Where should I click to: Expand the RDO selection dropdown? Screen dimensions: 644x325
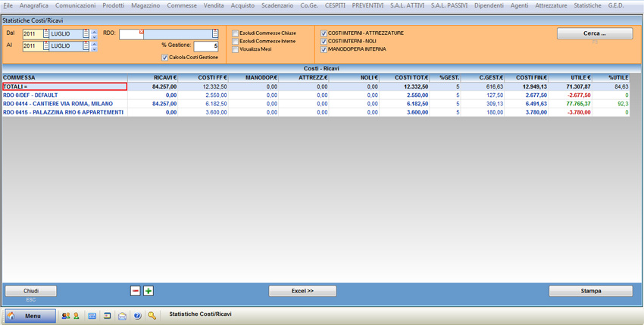pos(215,34)
